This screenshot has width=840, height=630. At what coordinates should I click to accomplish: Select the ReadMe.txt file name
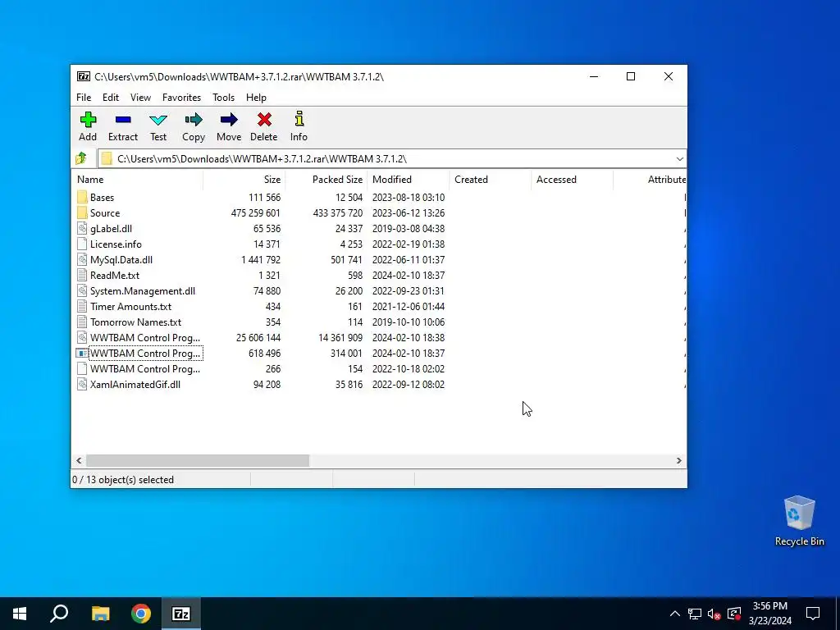pyautogui.click(x=115, y=276)
